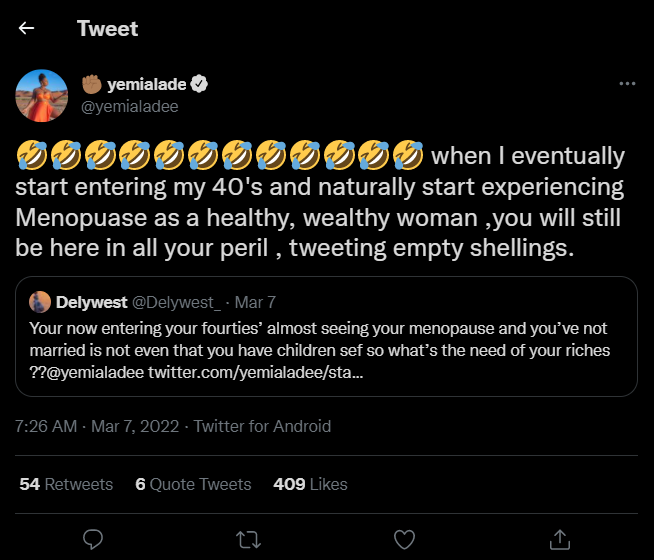View the 409 Likes list

(310, 484)
